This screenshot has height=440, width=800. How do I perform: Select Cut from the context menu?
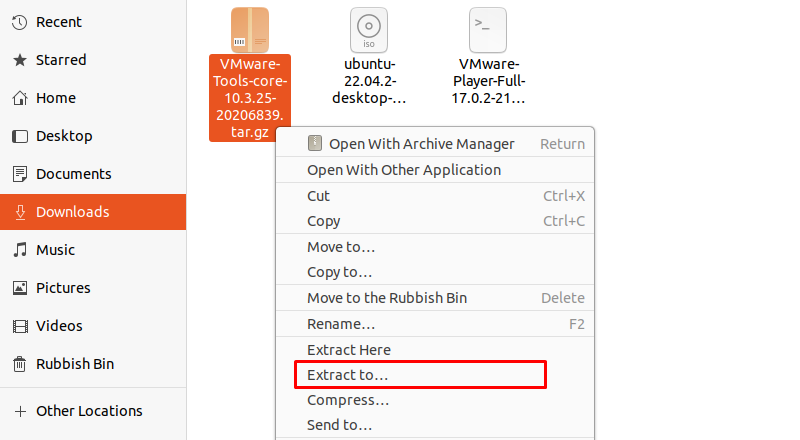(x=435, y=196)
